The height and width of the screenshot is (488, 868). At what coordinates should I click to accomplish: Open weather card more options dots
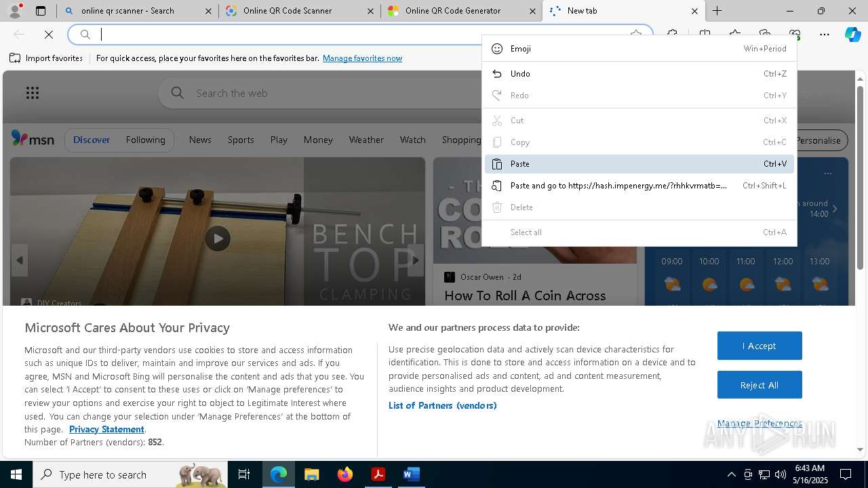tap(827, 174)
